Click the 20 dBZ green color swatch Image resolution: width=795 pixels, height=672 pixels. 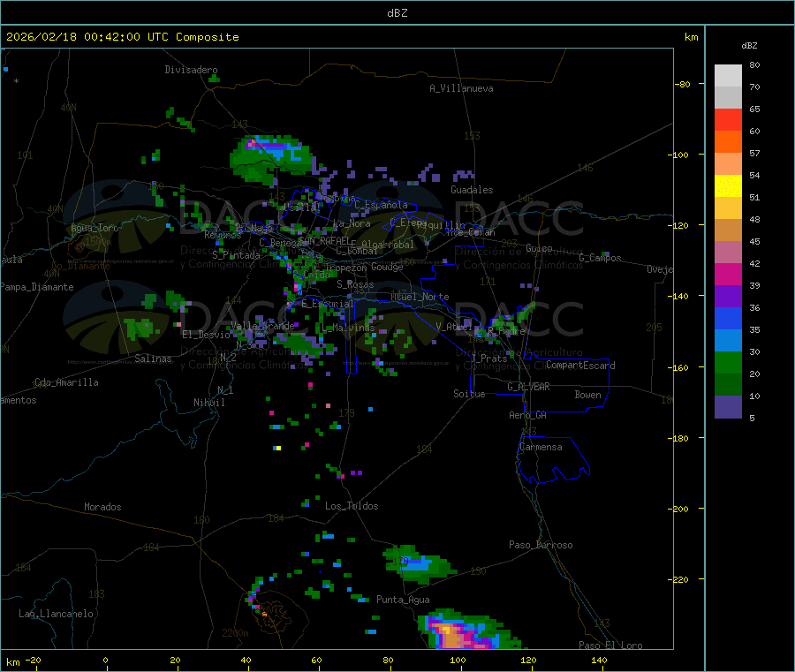coord(728,362)
